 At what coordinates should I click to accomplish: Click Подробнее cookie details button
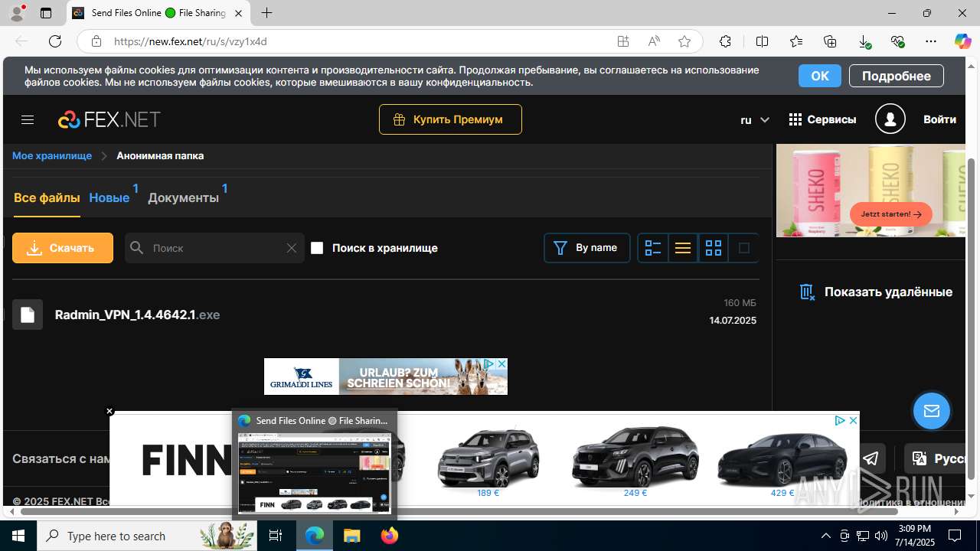897,76
